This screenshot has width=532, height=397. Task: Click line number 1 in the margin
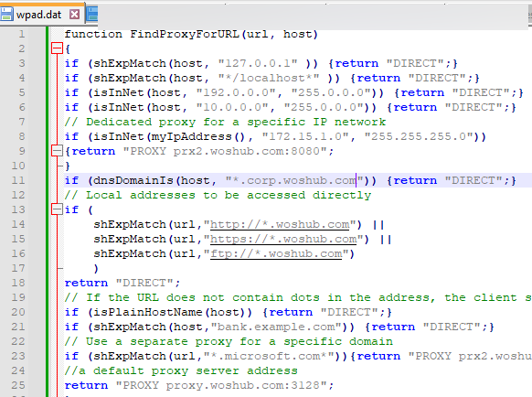click(x=22, y=34)
